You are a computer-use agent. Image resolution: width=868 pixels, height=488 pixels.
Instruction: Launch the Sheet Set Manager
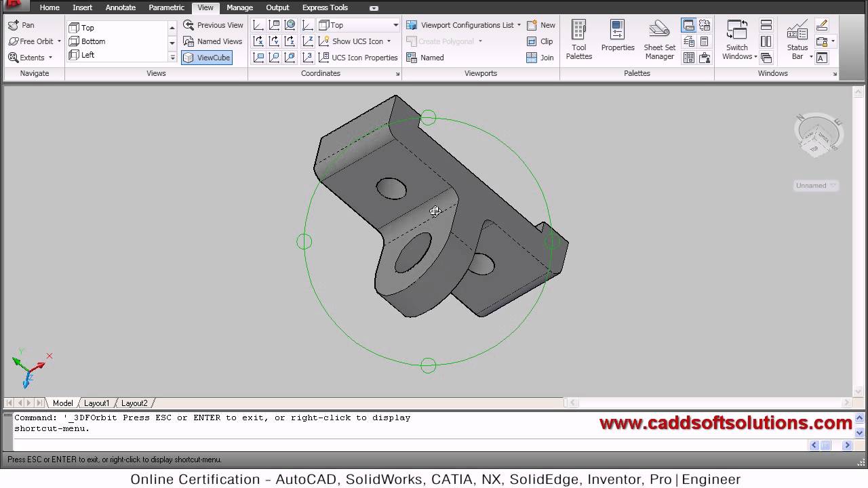(659, 40)
